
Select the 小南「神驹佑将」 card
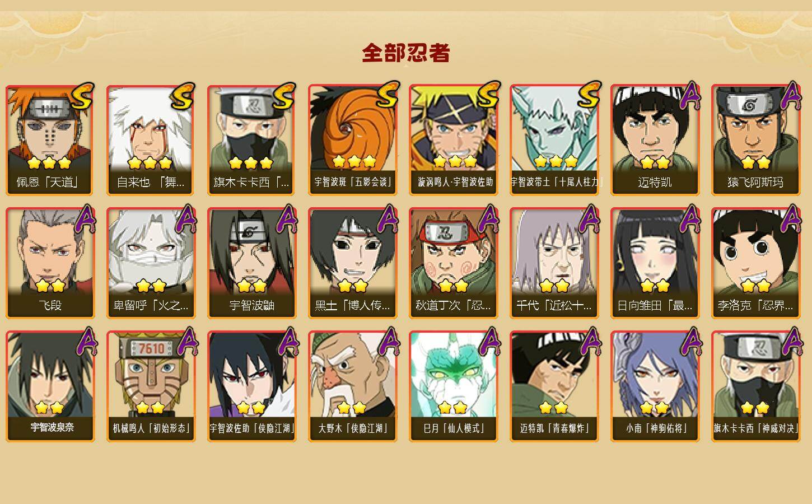[x=655, y=386]
